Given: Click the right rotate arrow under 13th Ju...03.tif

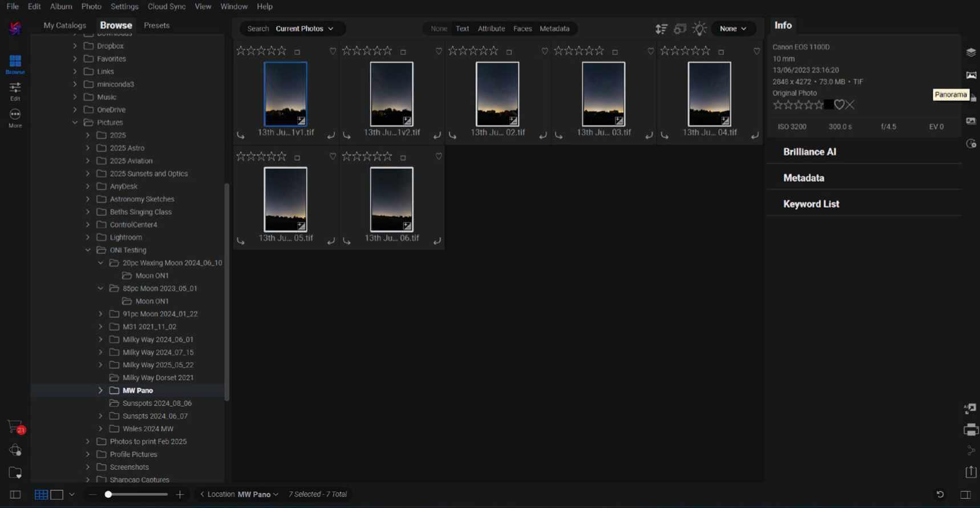Looking at the screenshot, I should (649, 136).
